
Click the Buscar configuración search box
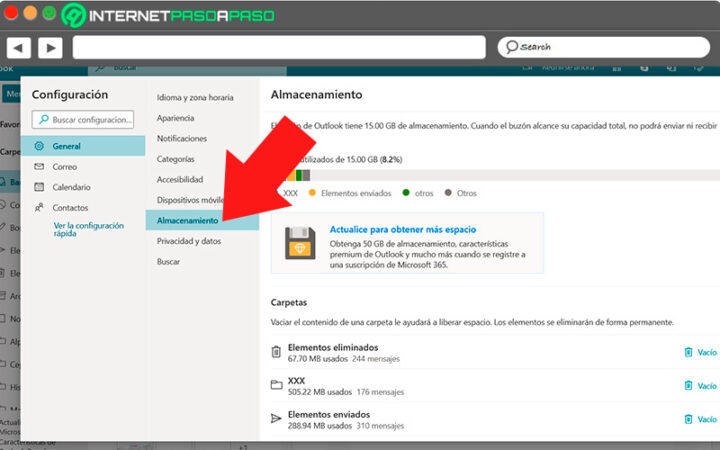(83, 119)
